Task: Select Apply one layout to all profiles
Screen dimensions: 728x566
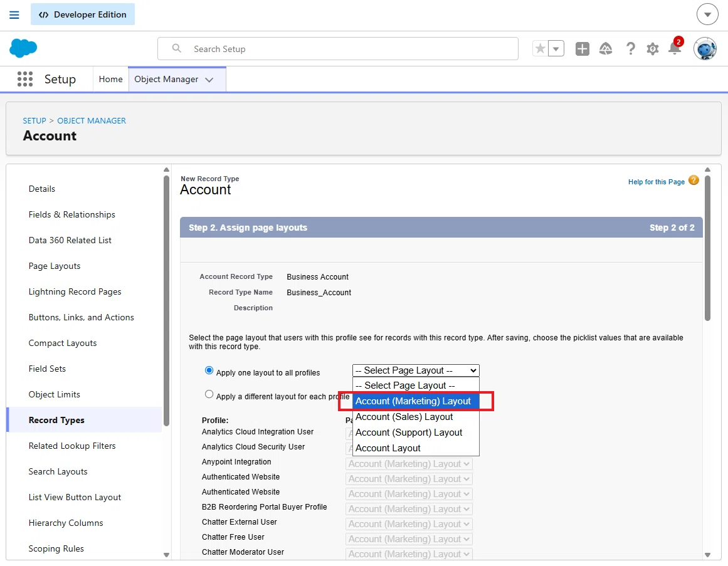Action: point(209,370)
